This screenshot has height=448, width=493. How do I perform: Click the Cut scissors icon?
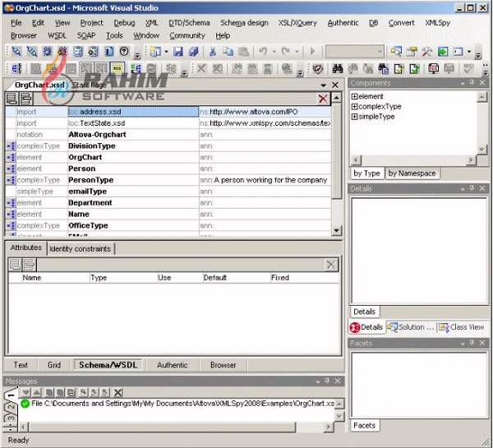(x=212, y=51)
